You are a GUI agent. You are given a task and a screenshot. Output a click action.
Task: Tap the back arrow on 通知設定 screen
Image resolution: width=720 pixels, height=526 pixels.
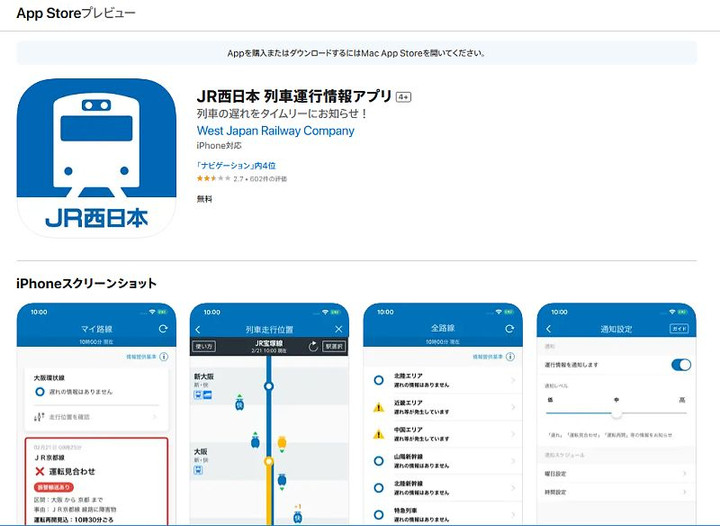pyautogui.click(x=548, y=329)
